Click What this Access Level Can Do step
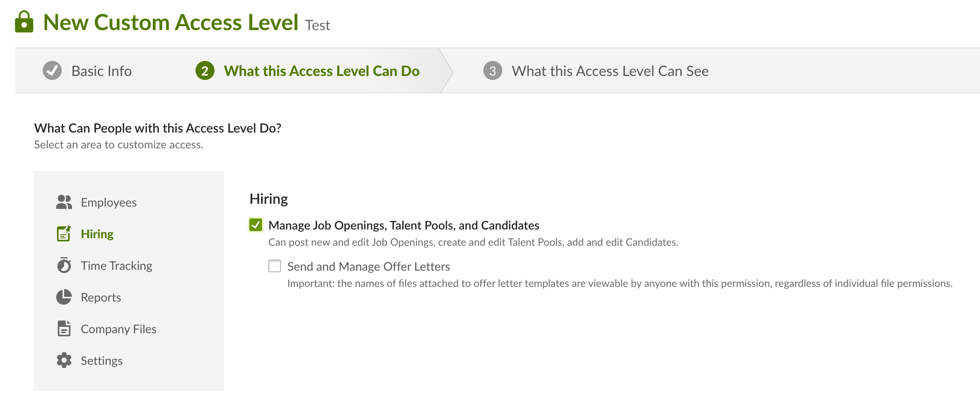 [321, 71]
